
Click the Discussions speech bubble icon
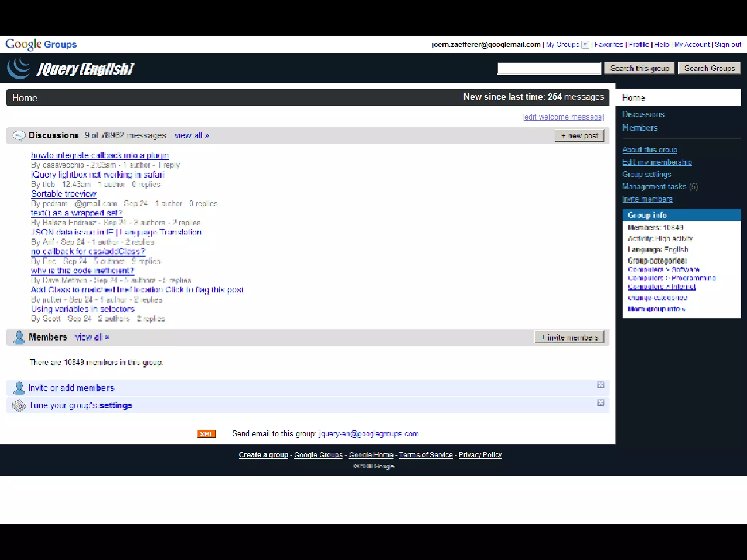(19, 135)
